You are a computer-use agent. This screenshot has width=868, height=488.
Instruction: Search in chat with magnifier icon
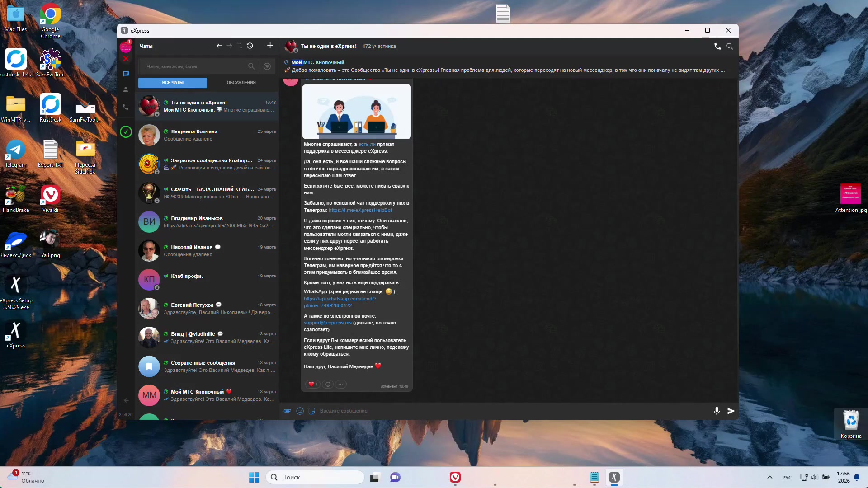point(730,46)
